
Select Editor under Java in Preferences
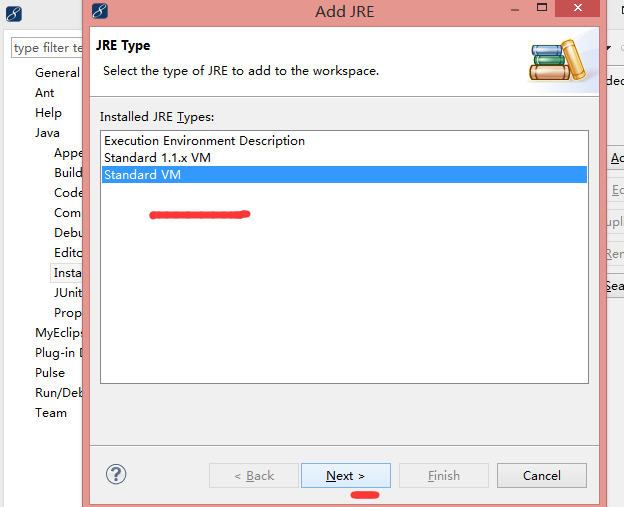point(68,253)
